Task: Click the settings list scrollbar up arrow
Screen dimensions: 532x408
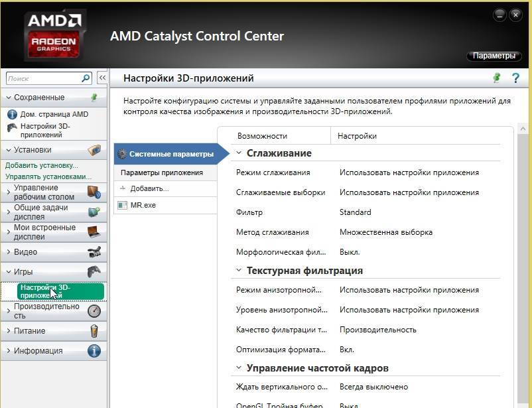Action: coord(523,129)
